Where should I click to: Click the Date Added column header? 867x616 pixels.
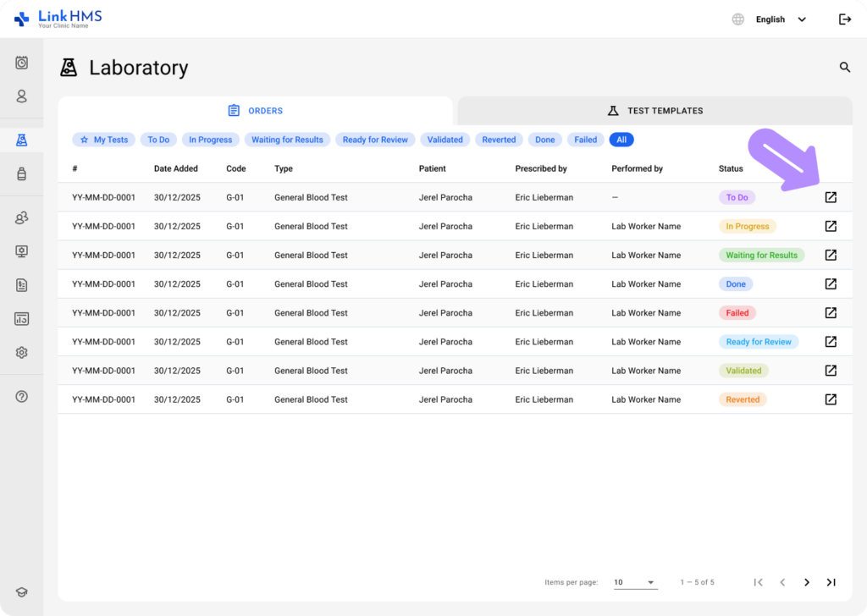pos(176,168)
